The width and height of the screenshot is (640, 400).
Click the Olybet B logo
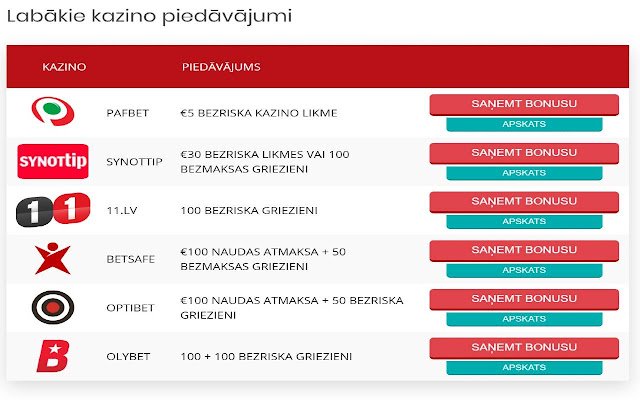pyautogui.click(x=53, y=356)
